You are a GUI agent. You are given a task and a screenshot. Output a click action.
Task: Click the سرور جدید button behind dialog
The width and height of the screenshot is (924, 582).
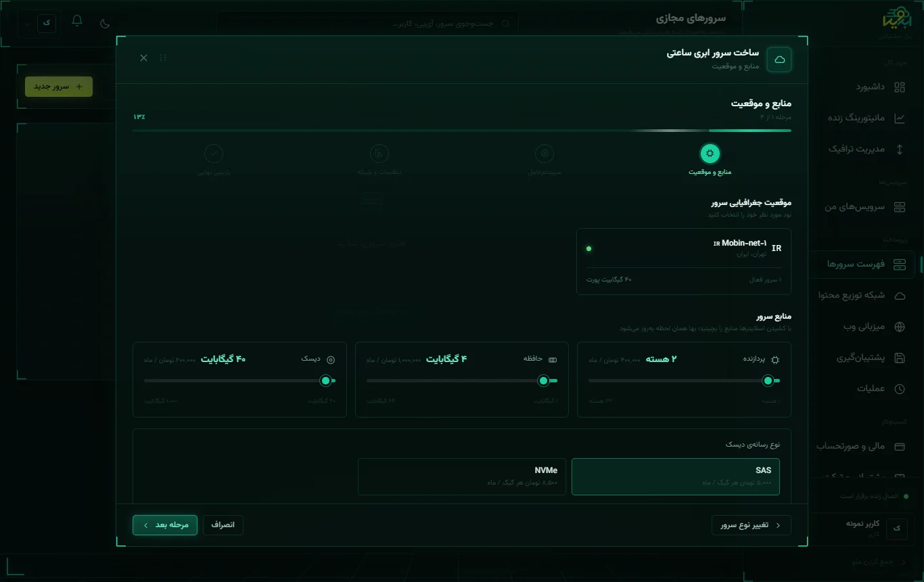pos(59,87)
